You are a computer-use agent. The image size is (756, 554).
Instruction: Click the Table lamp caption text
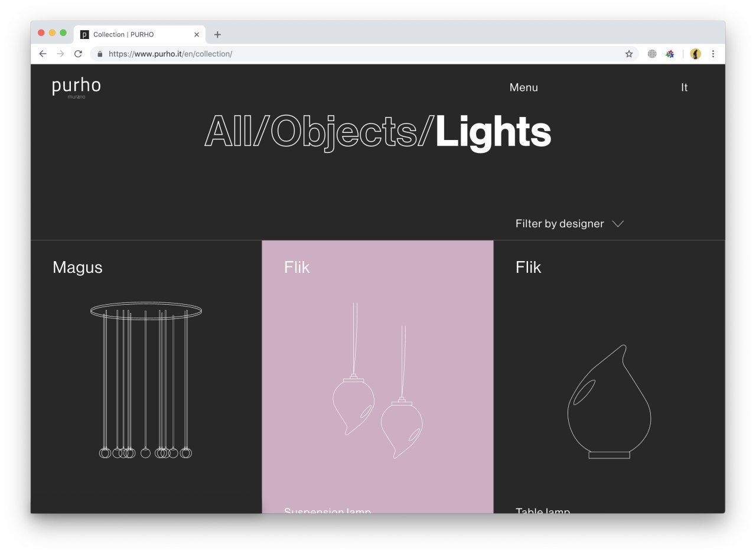point(543,510)
